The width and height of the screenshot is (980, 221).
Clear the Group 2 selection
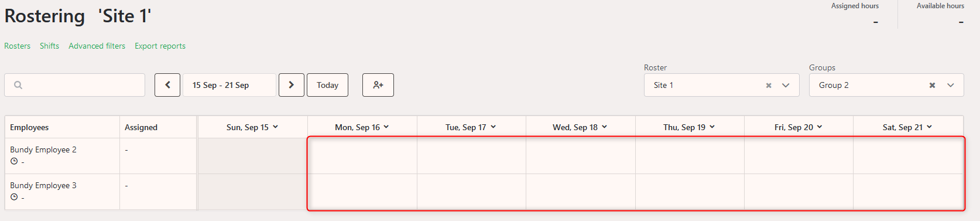click(932, 86)
